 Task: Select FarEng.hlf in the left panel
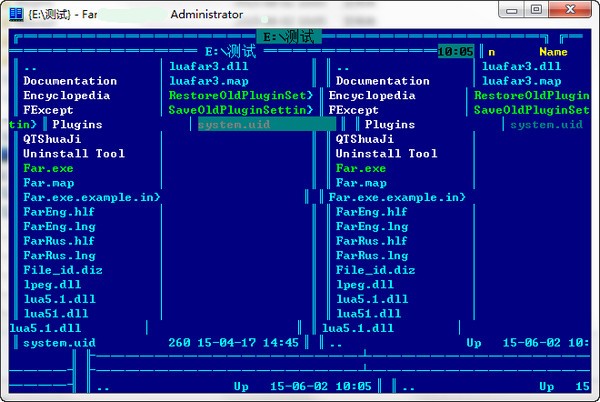pyautogui.click(x=59, y=212)
